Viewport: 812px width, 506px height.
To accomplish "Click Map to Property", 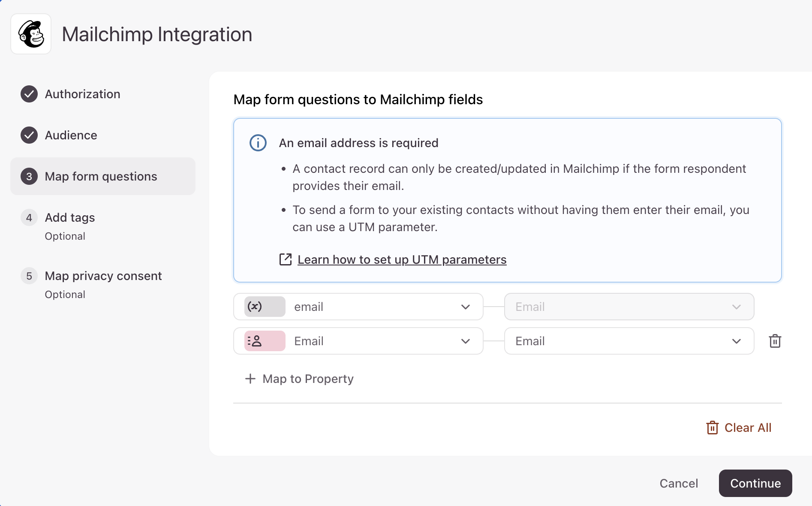I will tap(299, 379).
